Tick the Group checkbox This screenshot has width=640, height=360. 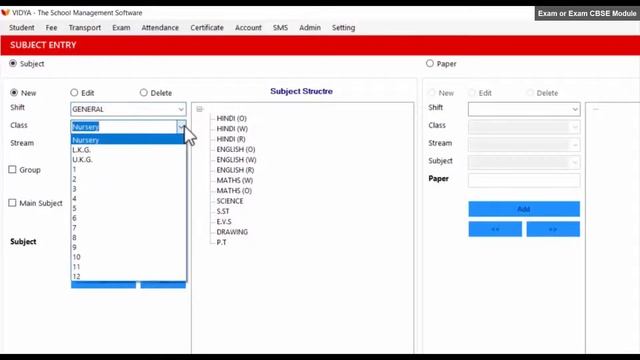click(x=12, y=169)
